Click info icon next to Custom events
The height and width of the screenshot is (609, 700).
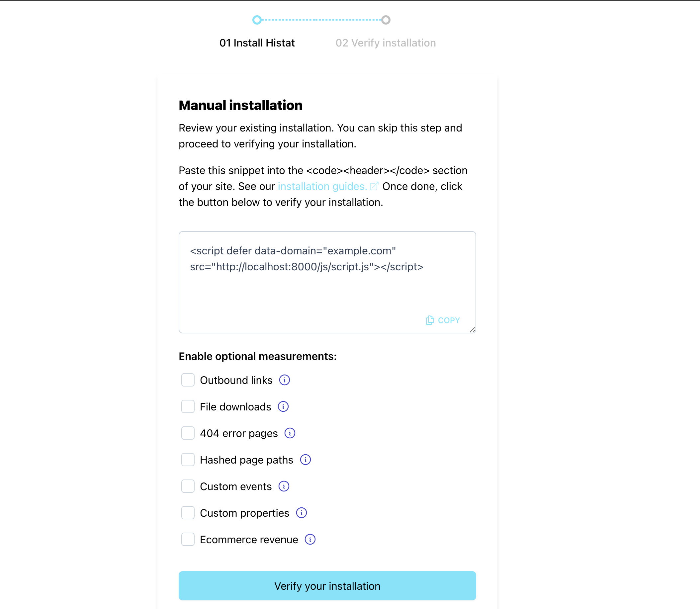click(284, 486)
